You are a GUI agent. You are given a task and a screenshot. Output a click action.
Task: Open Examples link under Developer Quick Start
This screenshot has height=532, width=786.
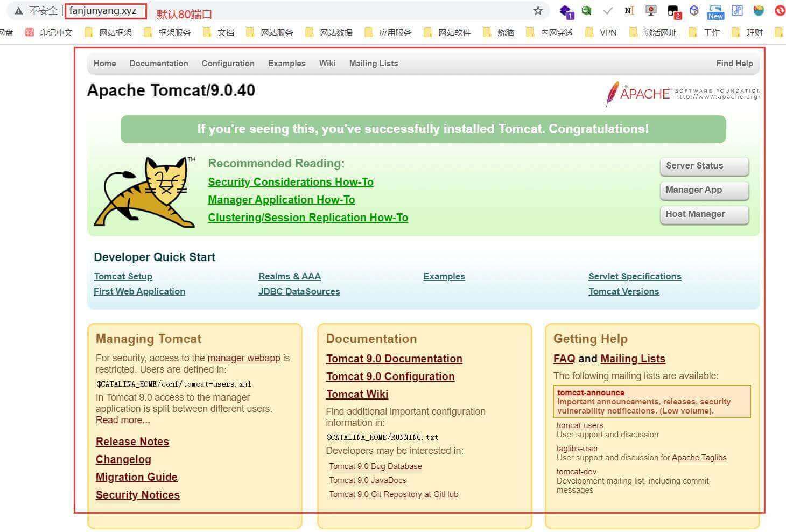click(444, 276)
